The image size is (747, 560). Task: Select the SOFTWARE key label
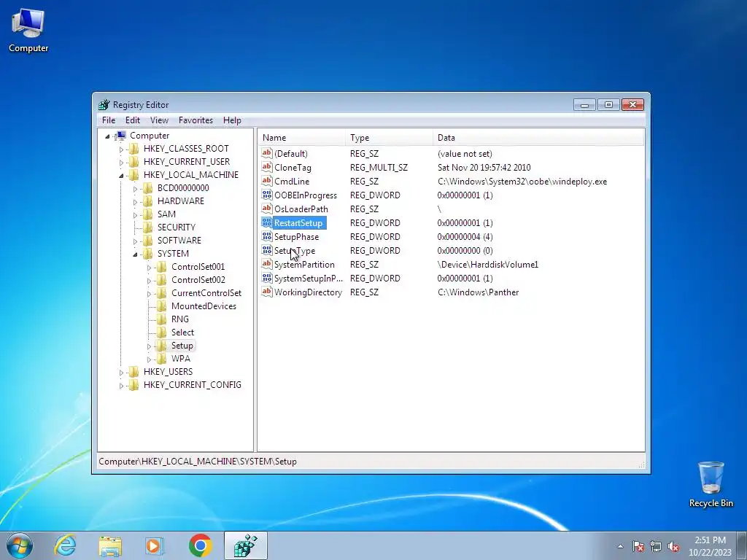point(179,241)
